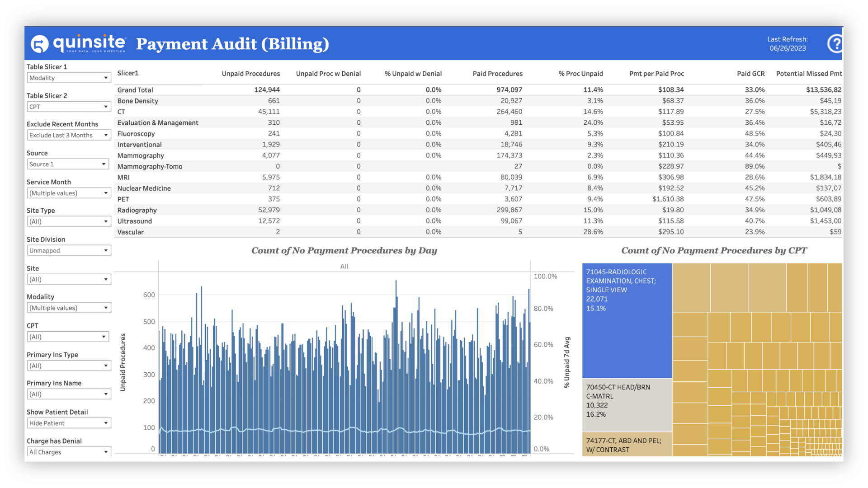Change the Exclude Last 3 Months selection
The height and width of the screenshot is (488, 868).
coord(69,135)
